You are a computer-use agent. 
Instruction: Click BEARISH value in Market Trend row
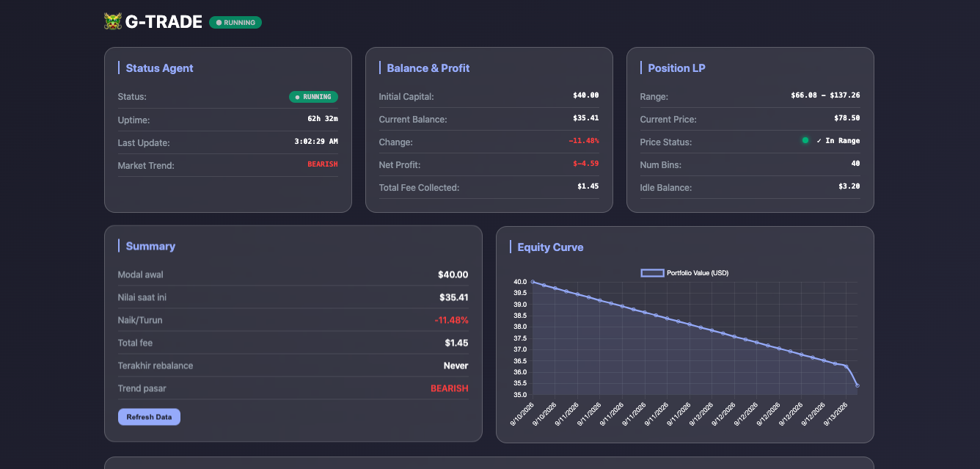(x=323, y=165)
